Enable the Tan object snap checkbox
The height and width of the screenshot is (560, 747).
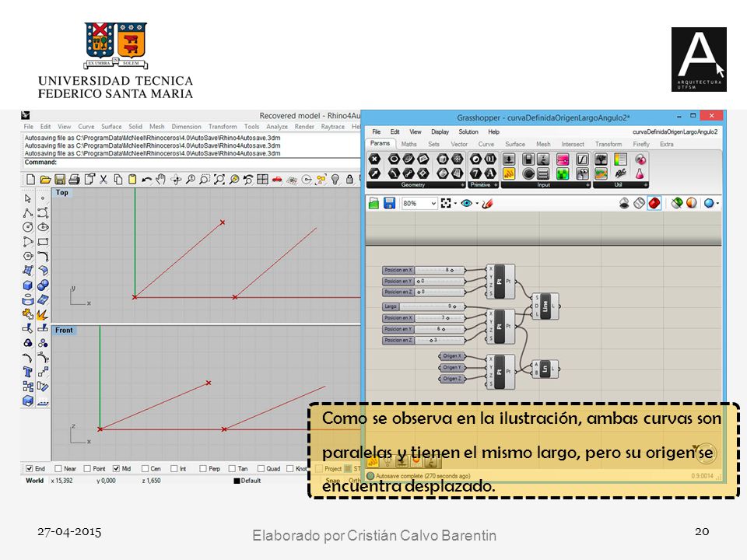click(232, 468)
